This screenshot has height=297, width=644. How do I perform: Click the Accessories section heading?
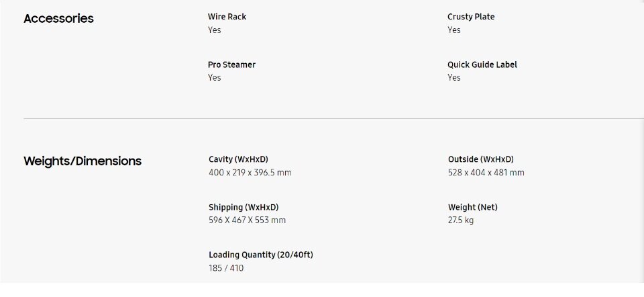58,19
